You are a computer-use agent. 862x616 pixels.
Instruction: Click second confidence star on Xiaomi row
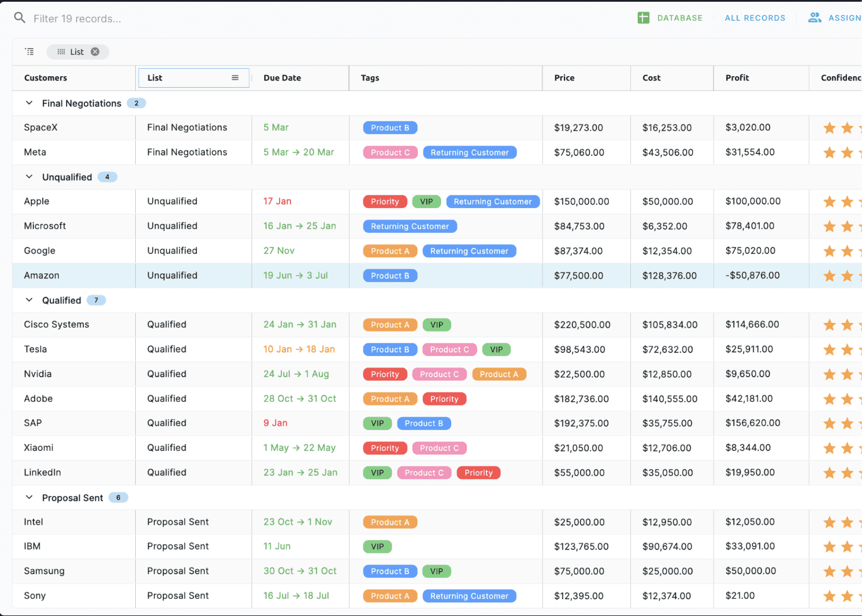click(x=847, y=448)
